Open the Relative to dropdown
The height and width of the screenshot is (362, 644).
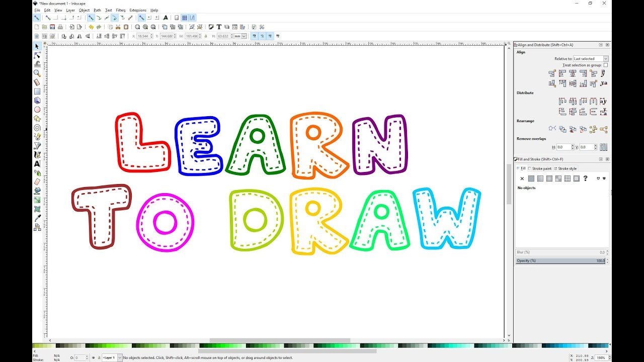[591, 59]
